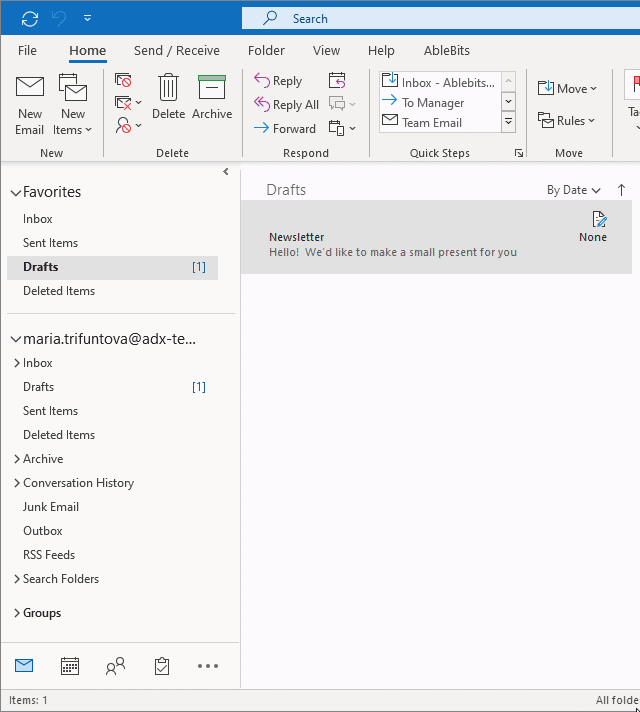Open the AbleBits ribbon tab
Image resolution: width=640 pixels, height=712 pixels.
coord(447,50)
